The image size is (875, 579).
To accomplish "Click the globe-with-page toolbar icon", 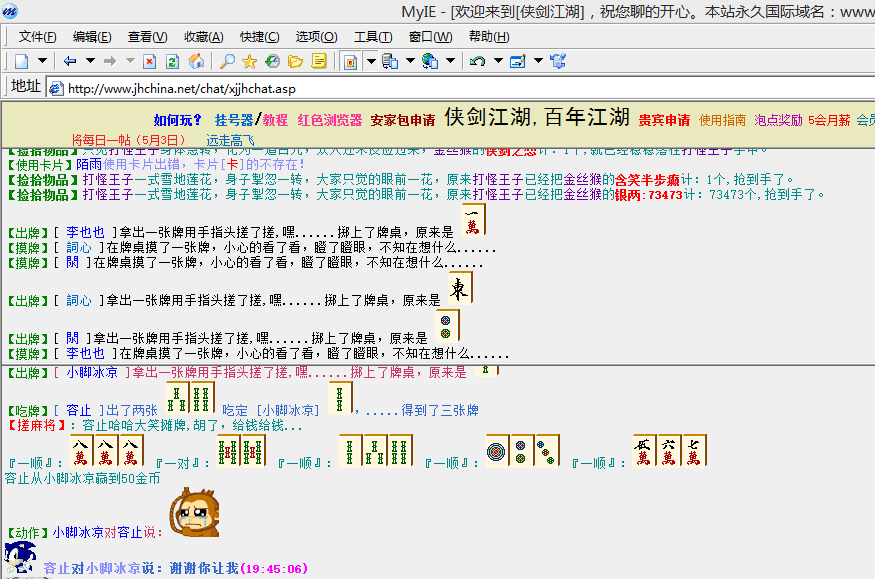I will point(430,61).
